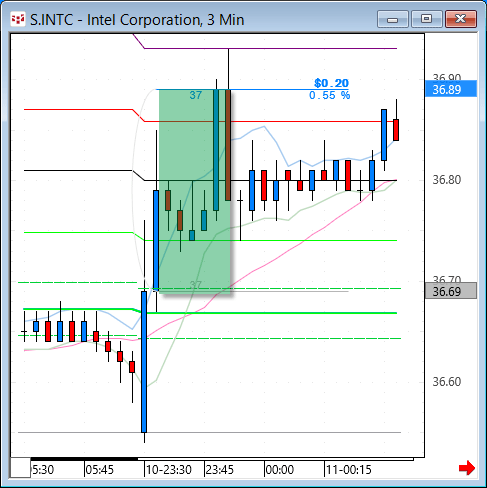Image resolution: width=487 pixels, height=488 pixels.
Task: Click the gray 36.69 price label
Action: pyautogui.click(x=451, y=291)
